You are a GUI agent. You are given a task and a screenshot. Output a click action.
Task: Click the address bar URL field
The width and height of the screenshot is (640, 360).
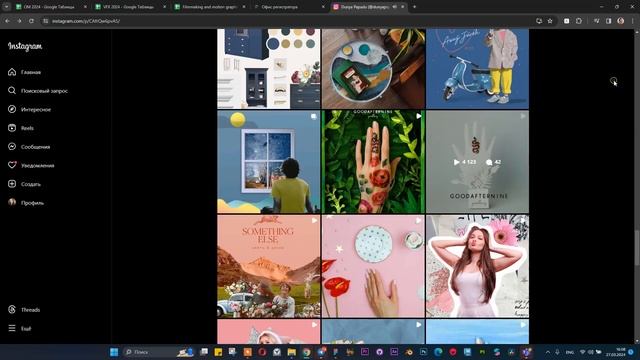pyautogui.click(x=286, y=21)
